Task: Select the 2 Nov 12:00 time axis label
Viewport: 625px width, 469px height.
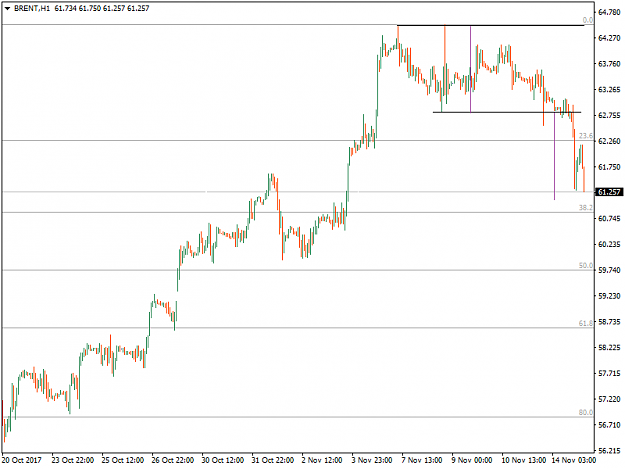Action: [x=322, y=460]
